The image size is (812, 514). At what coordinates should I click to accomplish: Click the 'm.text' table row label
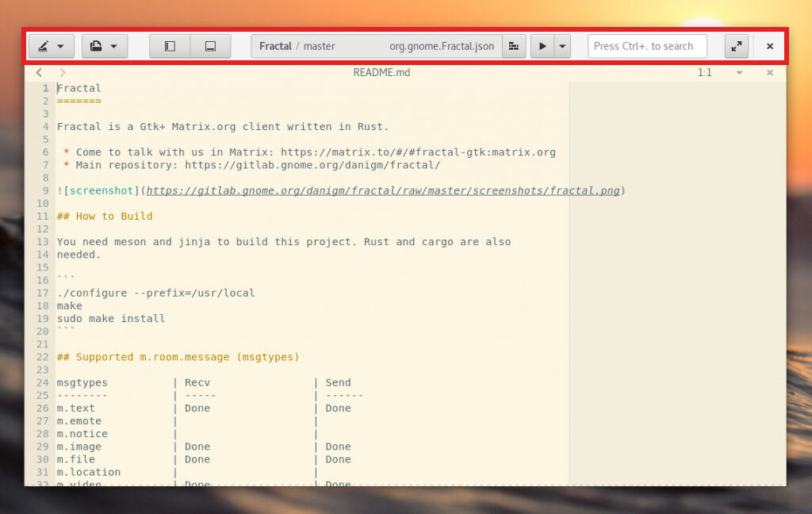click(75, 409)
